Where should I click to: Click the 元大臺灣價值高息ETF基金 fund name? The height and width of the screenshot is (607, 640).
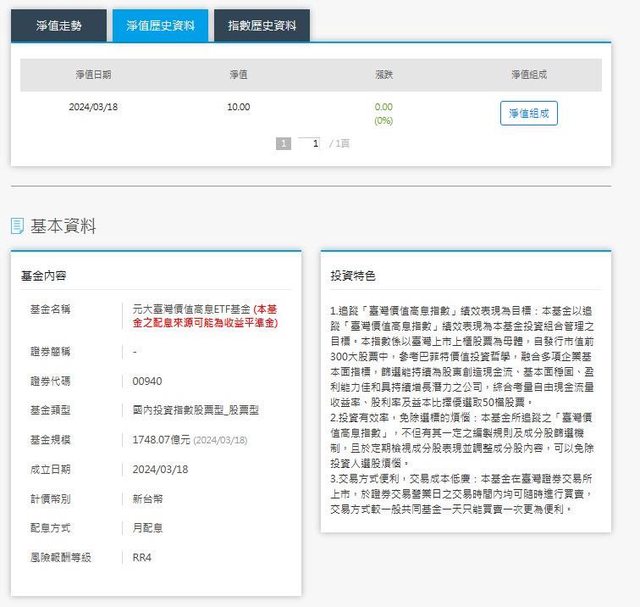click(x=191, y=309)
